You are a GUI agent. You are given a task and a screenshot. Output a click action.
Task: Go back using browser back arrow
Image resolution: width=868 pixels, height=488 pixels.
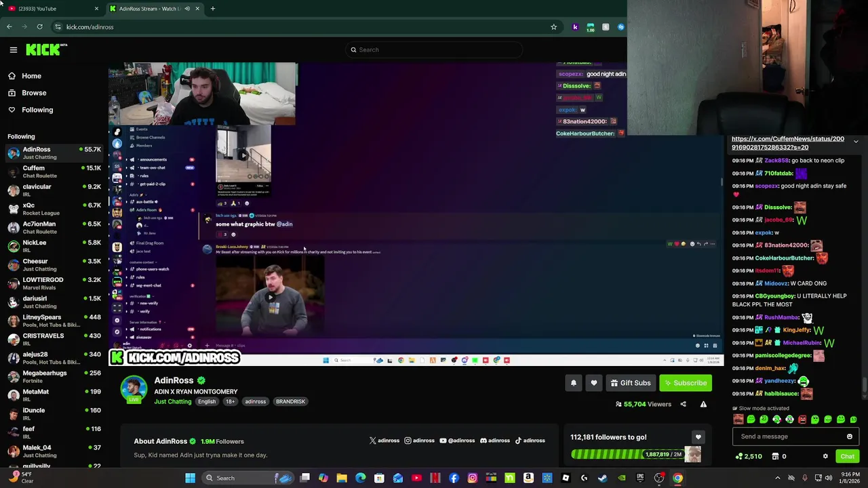click(x=9, y=27)
